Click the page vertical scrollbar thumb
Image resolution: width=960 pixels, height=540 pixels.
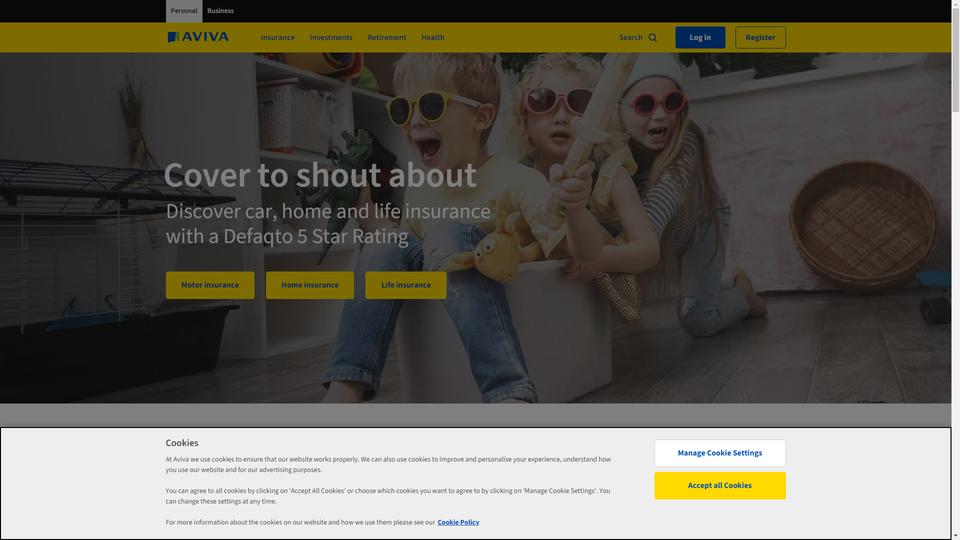(956, 58)
